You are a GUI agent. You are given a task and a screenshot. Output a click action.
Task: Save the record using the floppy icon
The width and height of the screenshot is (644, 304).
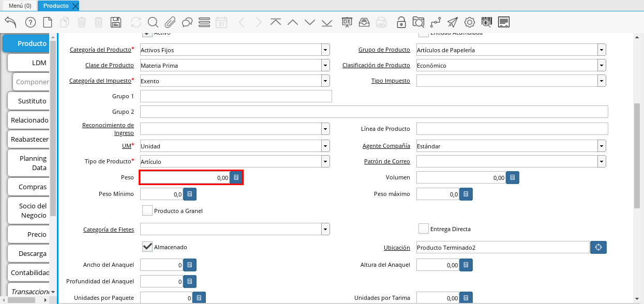(x=116, y=22)
